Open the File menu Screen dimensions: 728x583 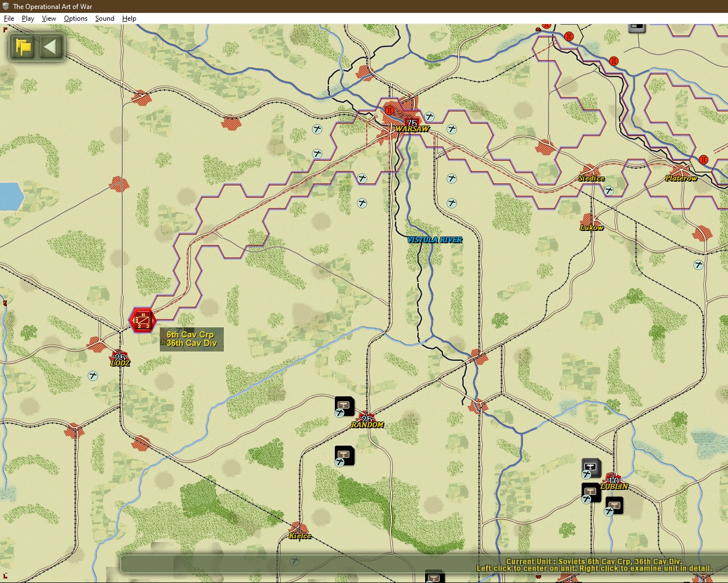(9, 18)
